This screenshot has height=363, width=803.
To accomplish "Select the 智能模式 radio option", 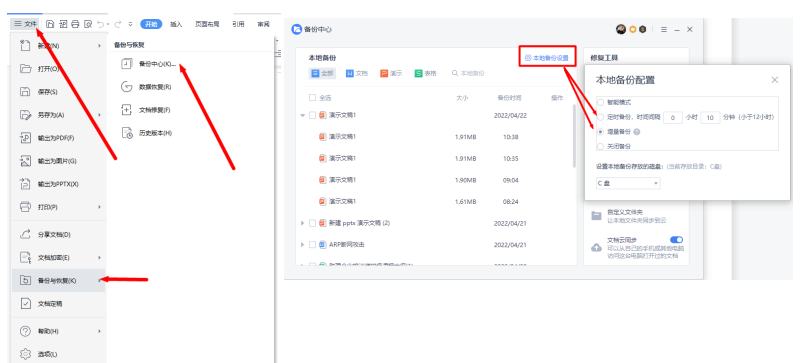I will tap(600, 102).
